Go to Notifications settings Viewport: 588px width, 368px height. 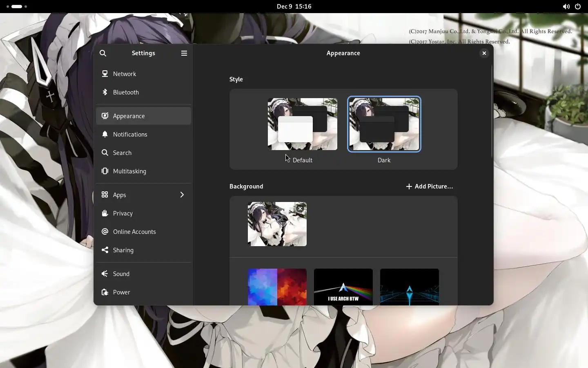tap(144, 134)
